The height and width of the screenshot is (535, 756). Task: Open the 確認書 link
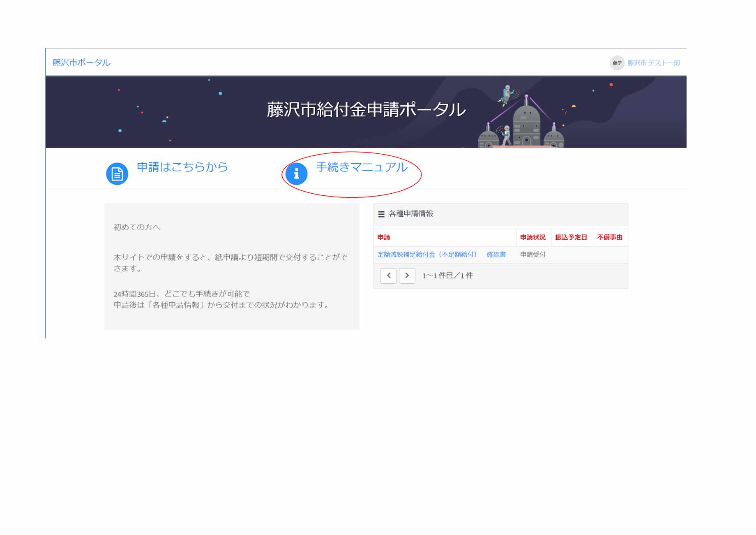496,255
